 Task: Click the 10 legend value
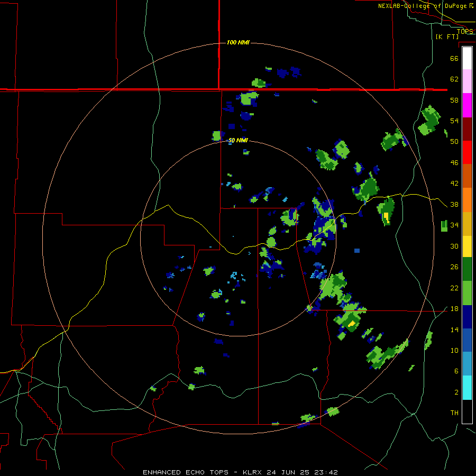(x=454, y=350)
